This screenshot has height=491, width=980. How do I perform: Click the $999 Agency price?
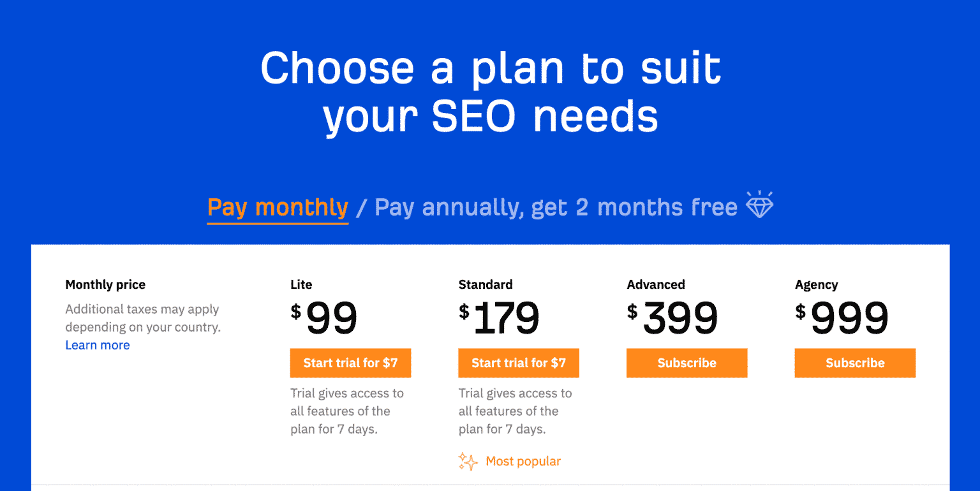click(842, 318)
